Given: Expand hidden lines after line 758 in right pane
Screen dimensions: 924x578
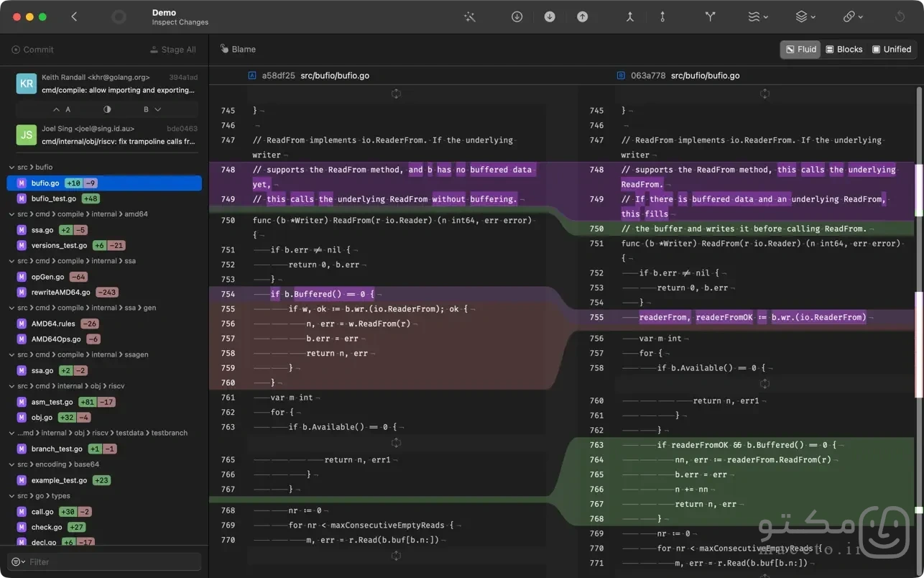Looking at the screenshot, I should click(x=764, y=384).
